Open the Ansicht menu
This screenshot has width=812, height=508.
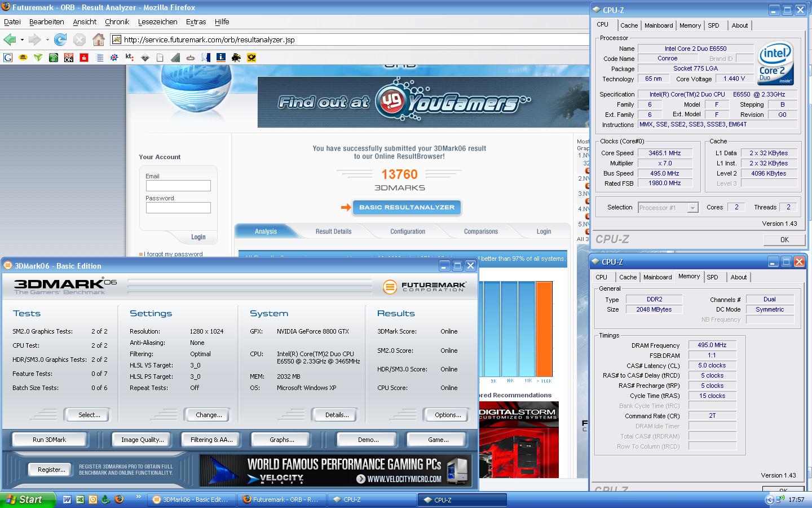(x=85, y=21)
